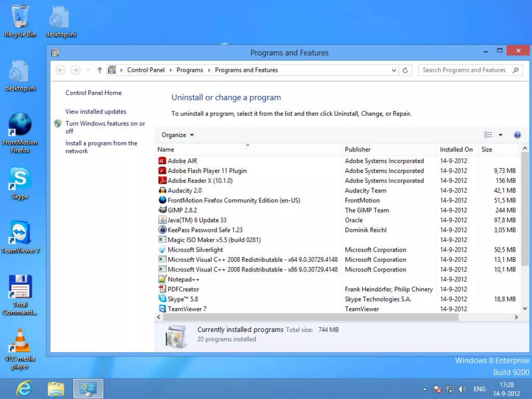Click the Microsoft Silverlight icon

(162, 250)
